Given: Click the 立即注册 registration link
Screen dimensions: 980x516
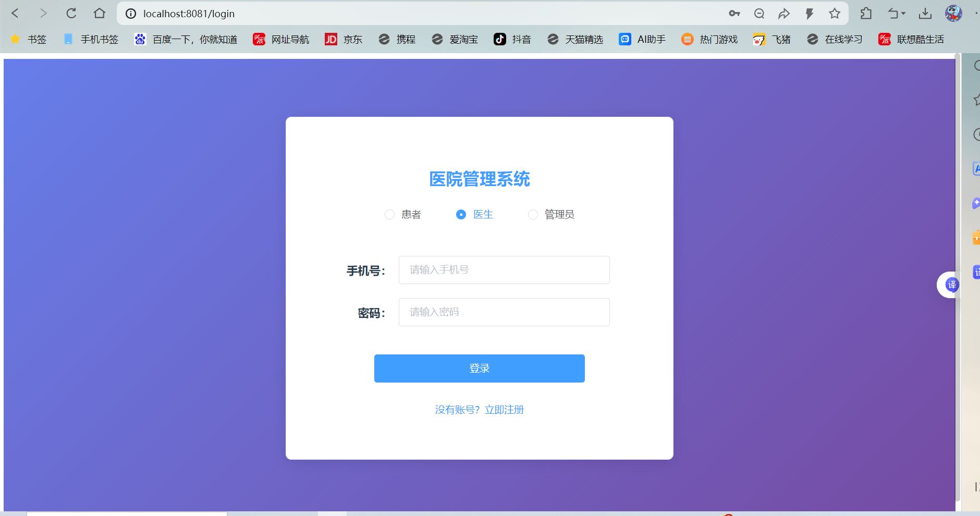Looking at the screenshot, I should (x=504, y=410).
